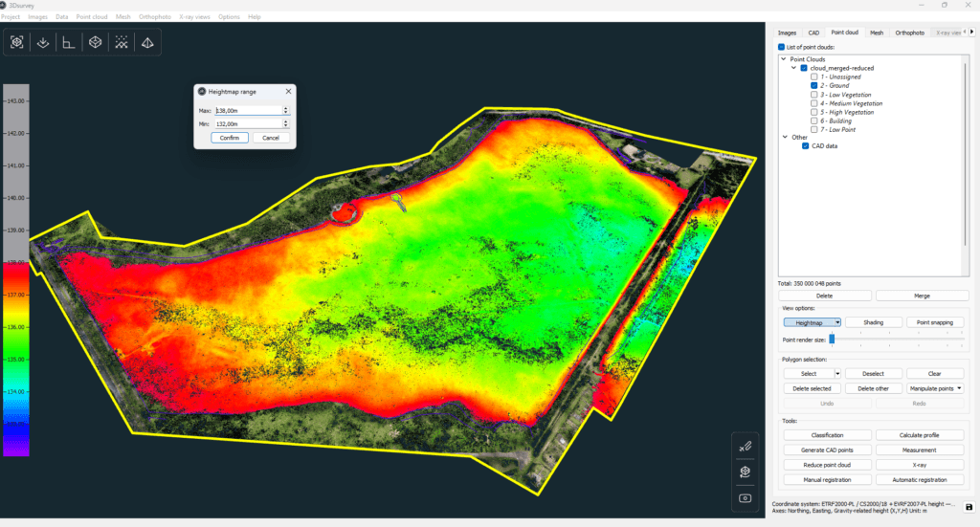Viewport: 980px width, 527px height.
Task: Click the save icon beside coordinate system
Action: pyautogui.click(x=969, y=507)
